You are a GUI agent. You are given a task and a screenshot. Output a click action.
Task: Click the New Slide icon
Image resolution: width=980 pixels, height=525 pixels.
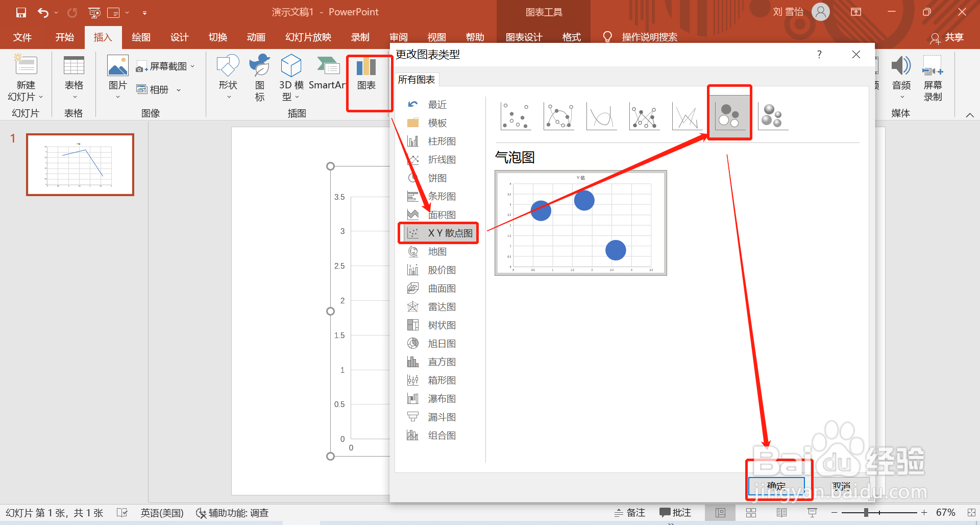26,65
